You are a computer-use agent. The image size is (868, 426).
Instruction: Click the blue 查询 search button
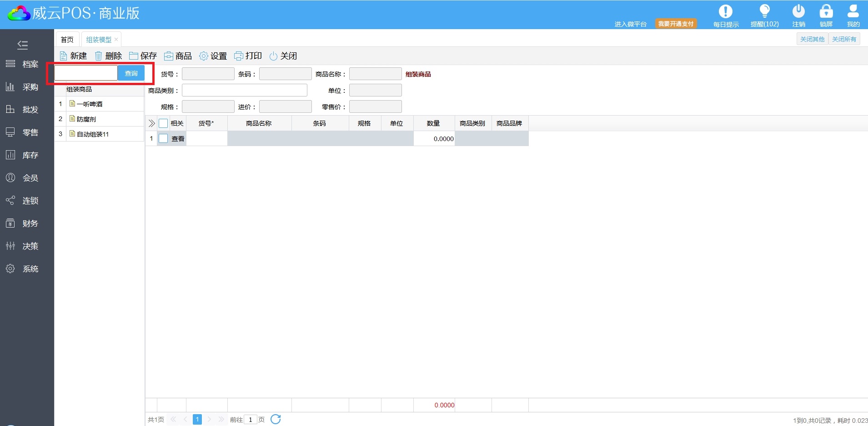(131, 73)
